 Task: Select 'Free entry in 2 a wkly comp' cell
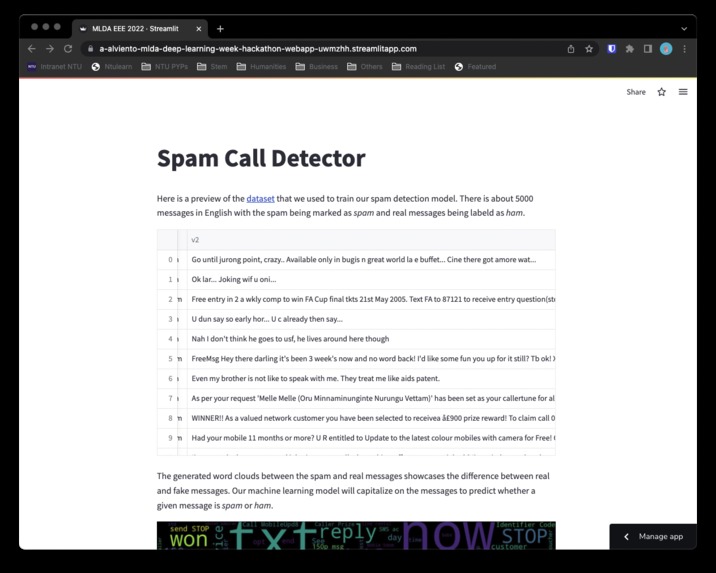pyautogui.click(x=372, y=299)
